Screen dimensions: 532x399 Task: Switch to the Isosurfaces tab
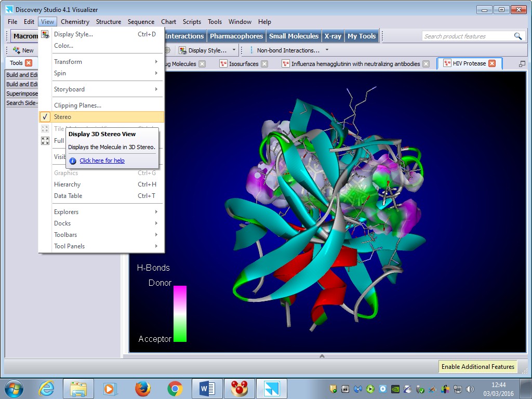point(243,64)
